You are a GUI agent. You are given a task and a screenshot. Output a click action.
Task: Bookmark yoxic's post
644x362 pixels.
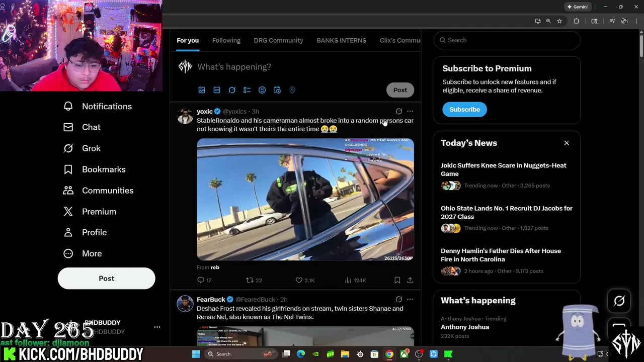397,280
